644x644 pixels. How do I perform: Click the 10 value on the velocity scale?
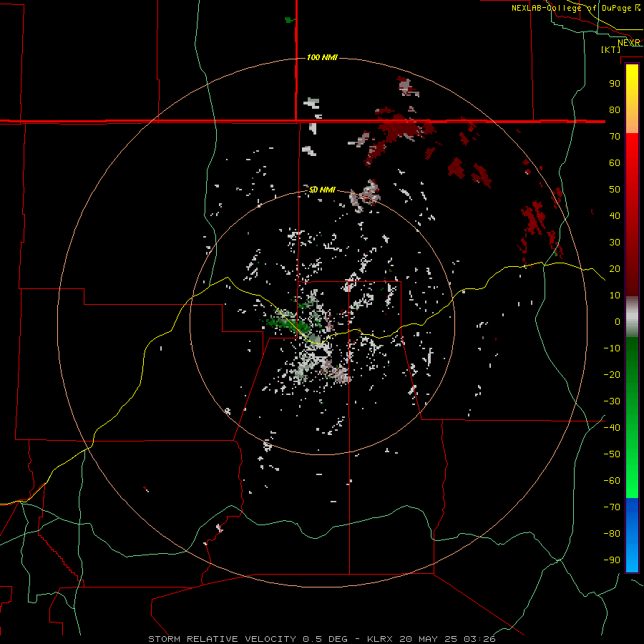point(615,296)
